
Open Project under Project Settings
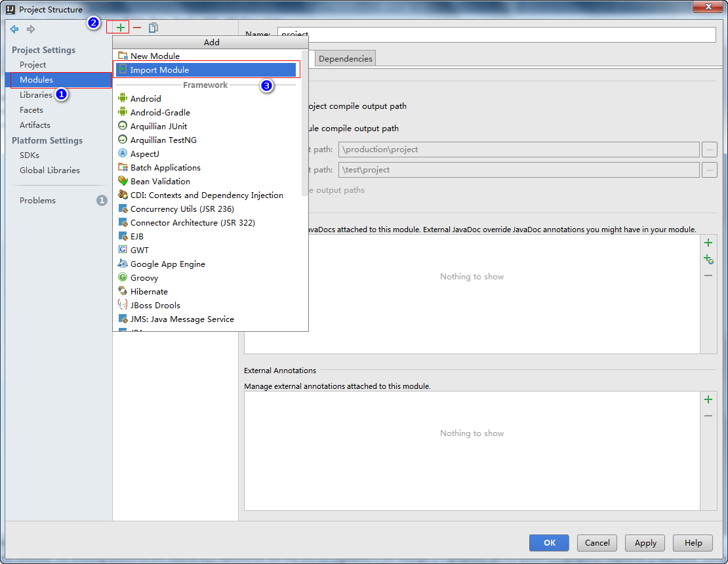tap(33, 64)
